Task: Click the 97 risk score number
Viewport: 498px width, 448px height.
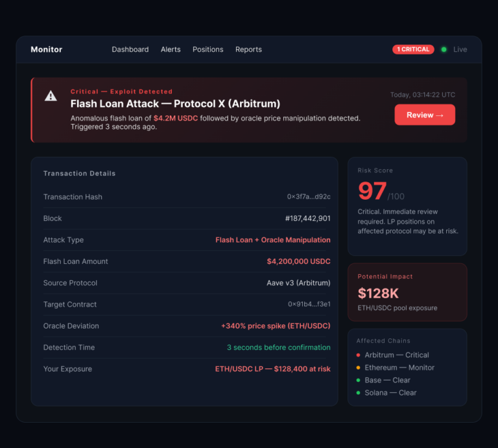Action: pos(372,191)
